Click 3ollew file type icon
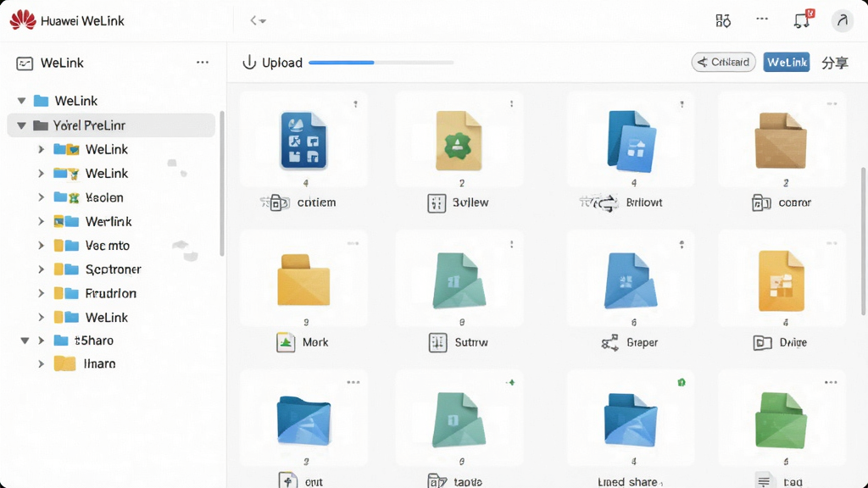Image resolution: width=868 pixels, height=488 pixels. click(437, 203)
